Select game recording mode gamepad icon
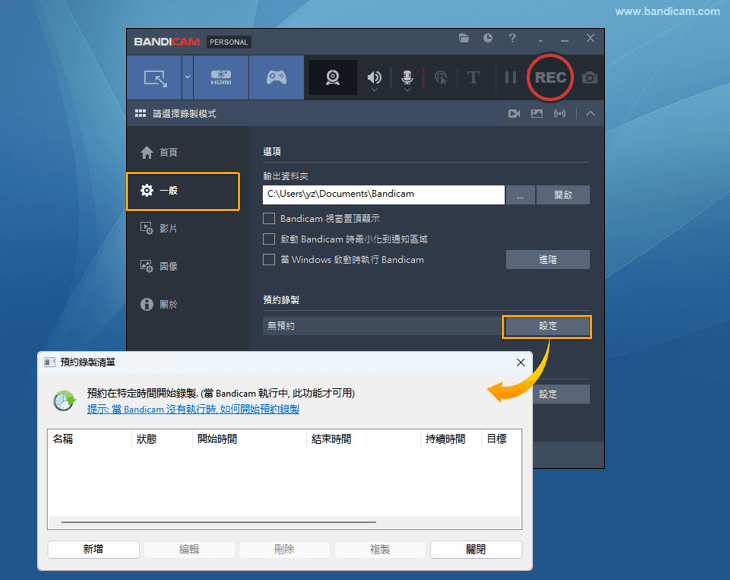Image resolution: width=730 pixels, height=580 pixels. (276, 78)
